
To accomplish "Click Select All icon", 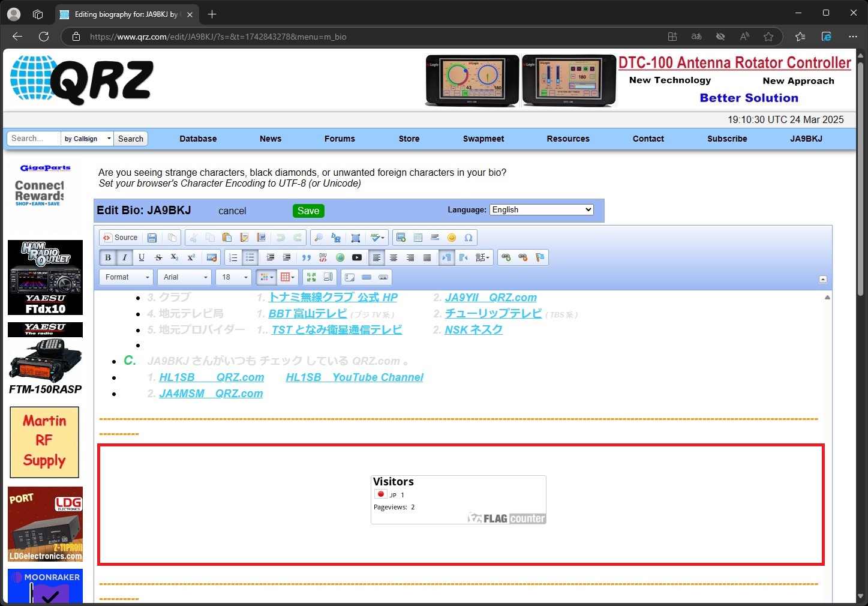I will click(356, 238).
